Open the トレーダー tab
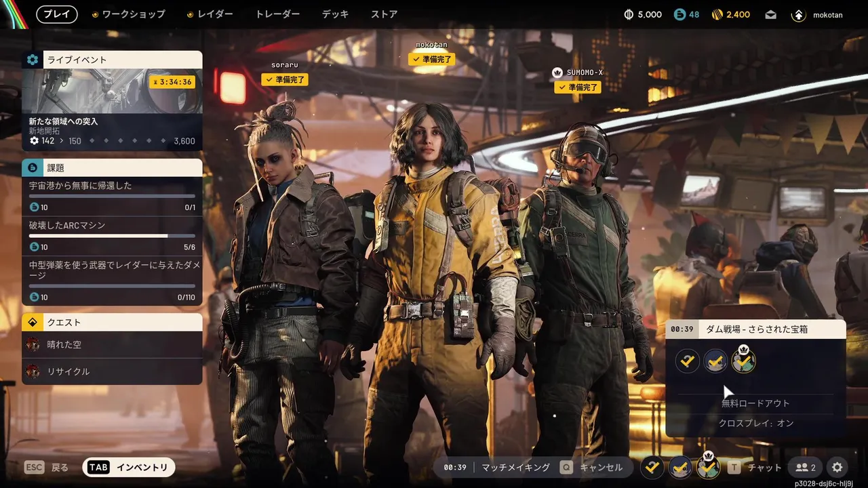Image resolution: width=868 pixels, height=488 pixels. (x=277, y=14)
